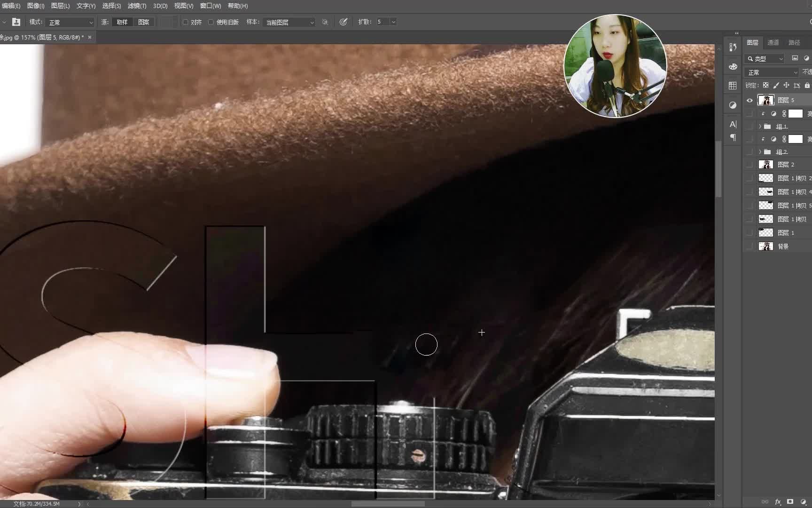Open the 图像(I) menu
Viewport: 812px width, 508px height.
point(36,6)
